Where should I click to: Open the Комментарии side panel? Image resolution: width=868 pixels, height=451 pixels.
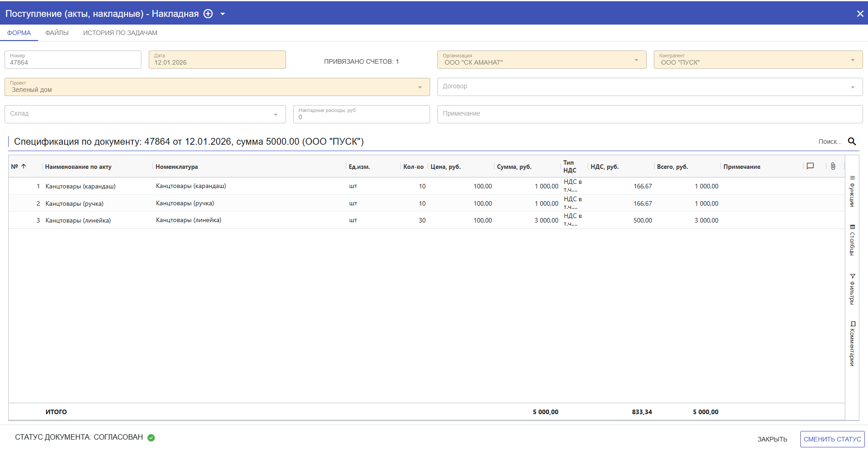click(852, 343)
